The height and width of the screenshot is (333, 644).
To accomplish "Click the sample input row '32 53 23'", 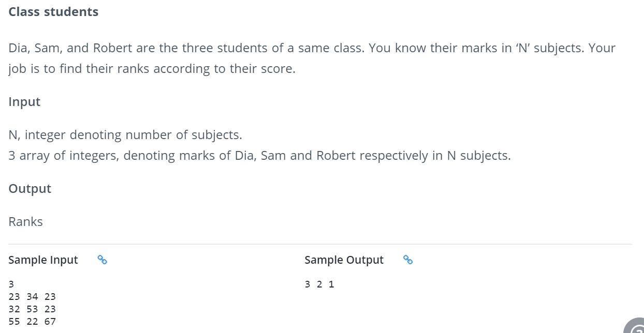I will [x=32, y=309].
